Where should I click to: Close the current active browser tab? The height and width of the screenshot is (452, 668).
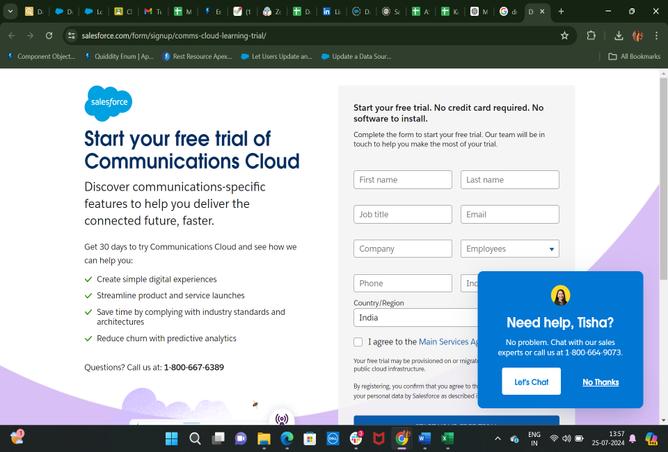pos(542,12)
